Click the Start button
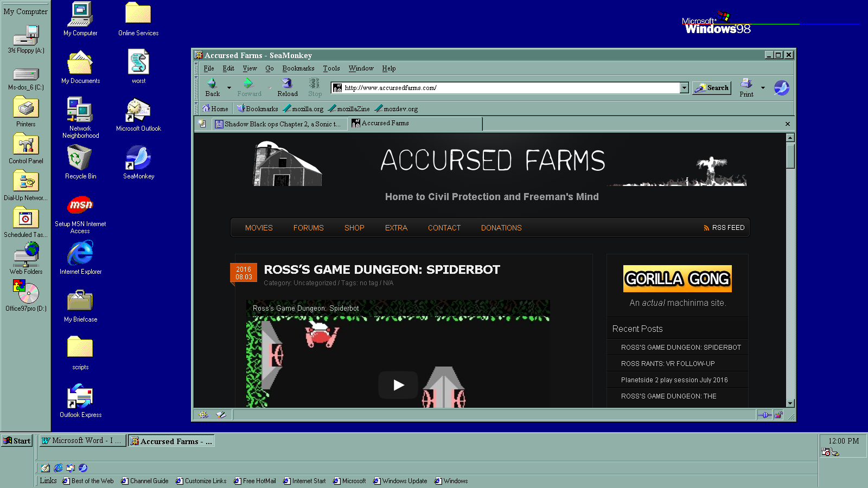Screen dimensions: 868x488 (17, 441)
